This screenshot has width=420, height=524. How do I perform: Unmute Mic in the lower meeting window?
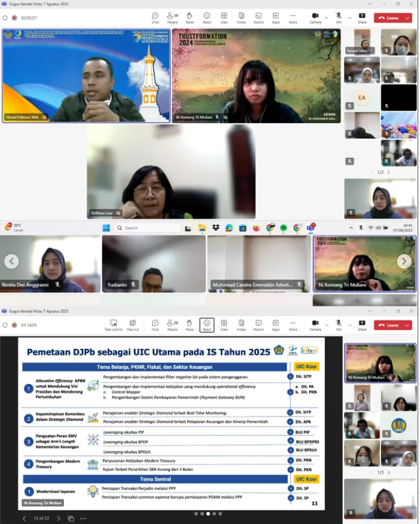339,325
